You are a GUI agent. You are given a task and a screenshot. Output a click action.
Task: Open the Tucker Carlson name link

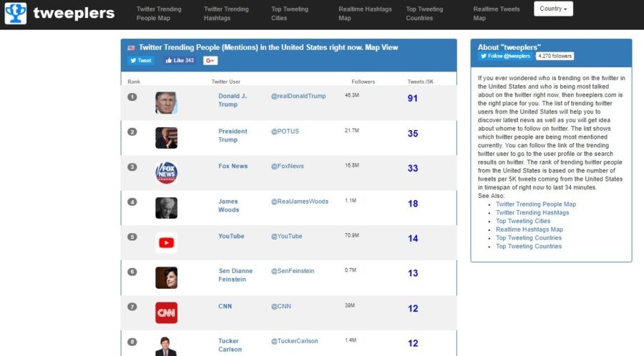pos(230,345)
